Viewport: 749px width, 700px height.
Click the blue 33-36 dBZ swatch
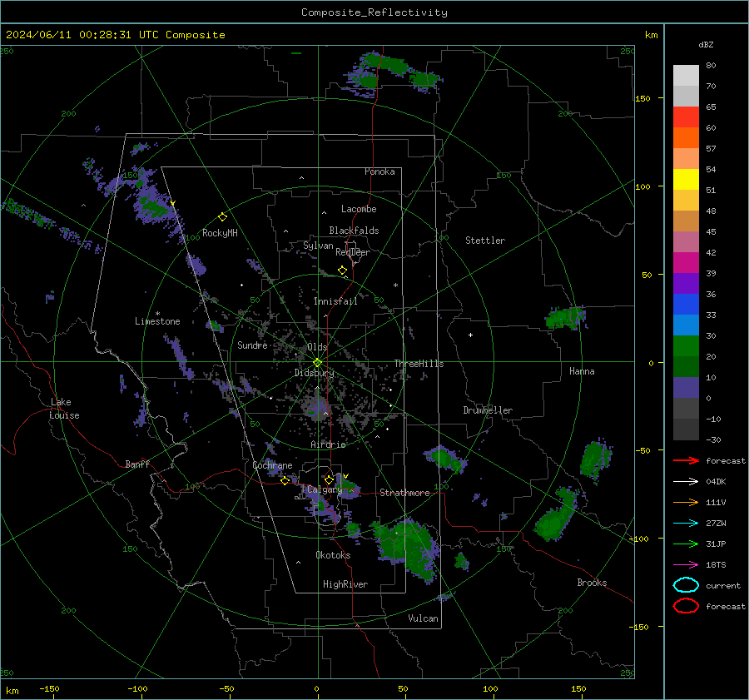click(686, 304)
